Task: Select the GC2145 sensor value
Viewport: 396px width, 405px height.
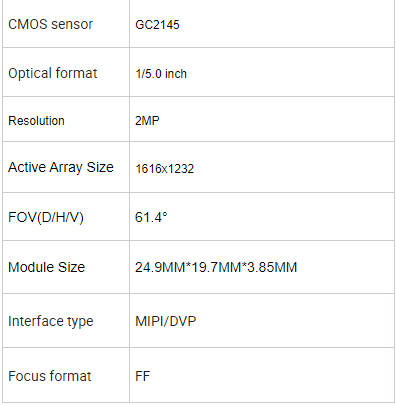Action: (157, 25)
